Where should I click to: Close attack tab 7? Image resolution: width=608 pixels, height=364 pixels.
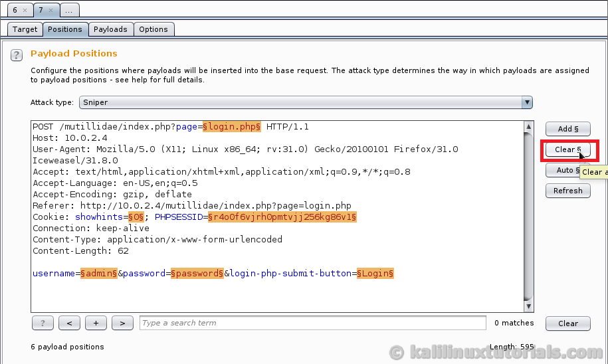51,11
